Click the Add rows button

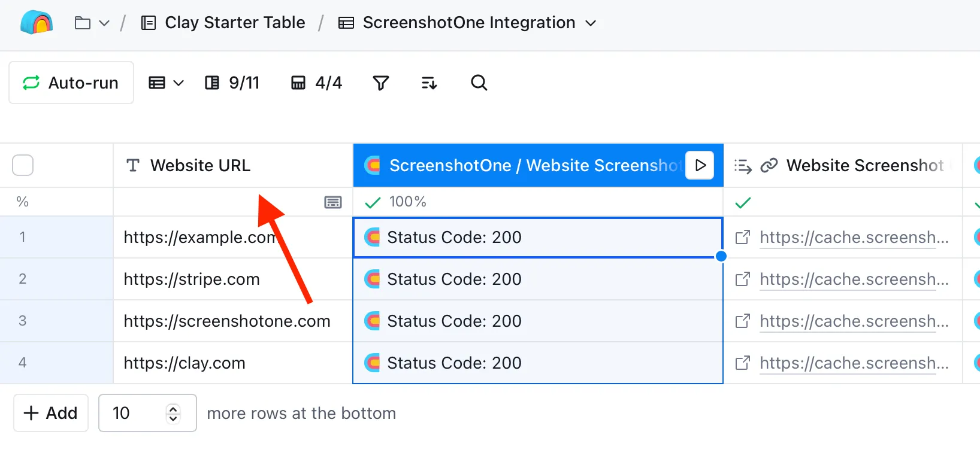point(51,413)
